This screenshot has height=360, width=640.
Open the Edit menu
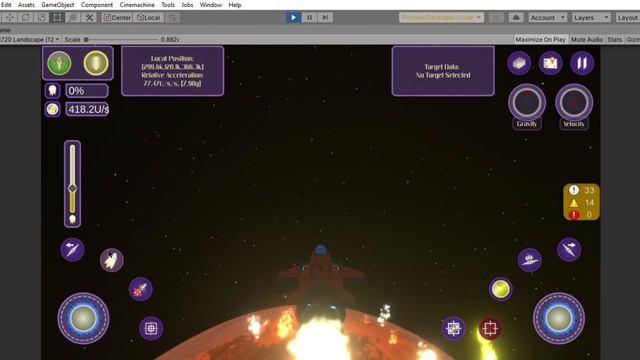(6, 5)
